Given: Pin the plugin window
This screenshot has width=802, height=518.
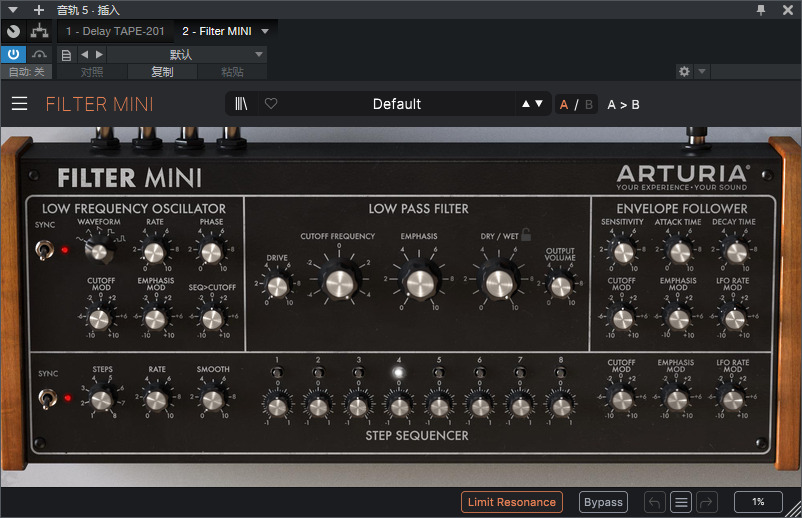Looking at the screenshot, I should [761, 10].
